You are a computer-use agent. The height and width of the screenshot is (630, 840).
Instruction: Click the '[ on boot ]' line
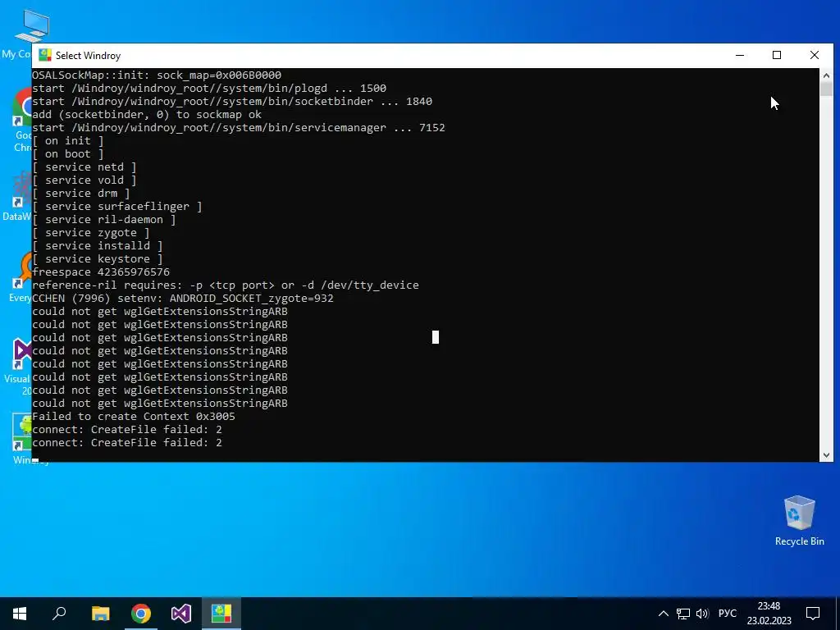click(x=67, y=153)
